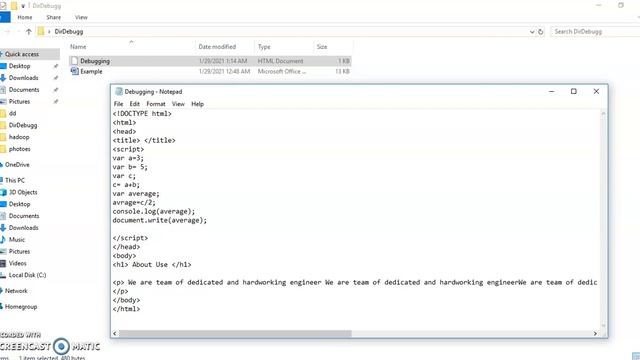This screenshot has height=360, width=640.
Task: Click hadoop yellow folder icon in sidebar
Action: pos(3,137)
